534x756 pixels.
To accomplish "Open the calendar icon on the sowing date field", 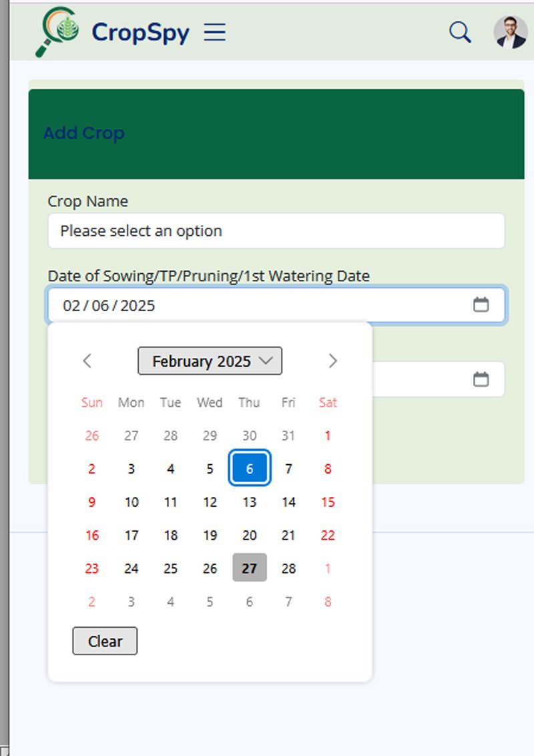I will point(482,305).
